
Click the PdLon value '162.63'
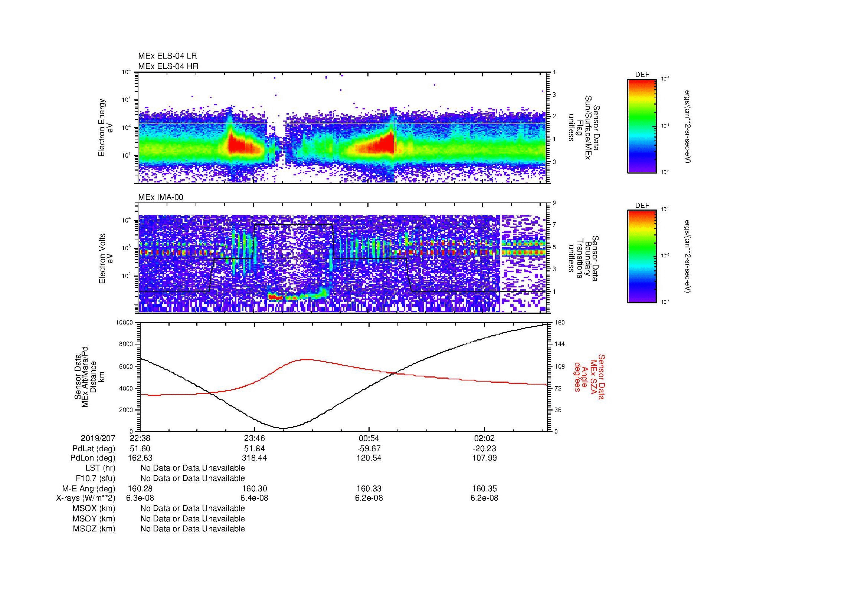[140, 458]
